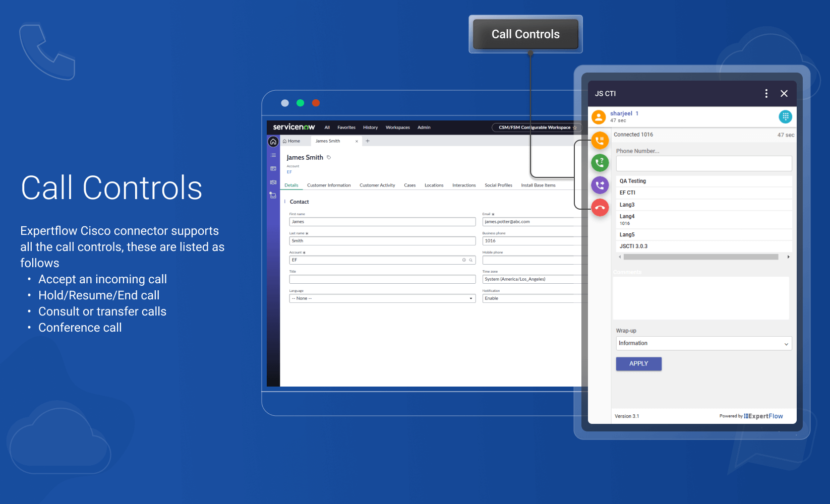Open the teal dial pad icon

785,116
